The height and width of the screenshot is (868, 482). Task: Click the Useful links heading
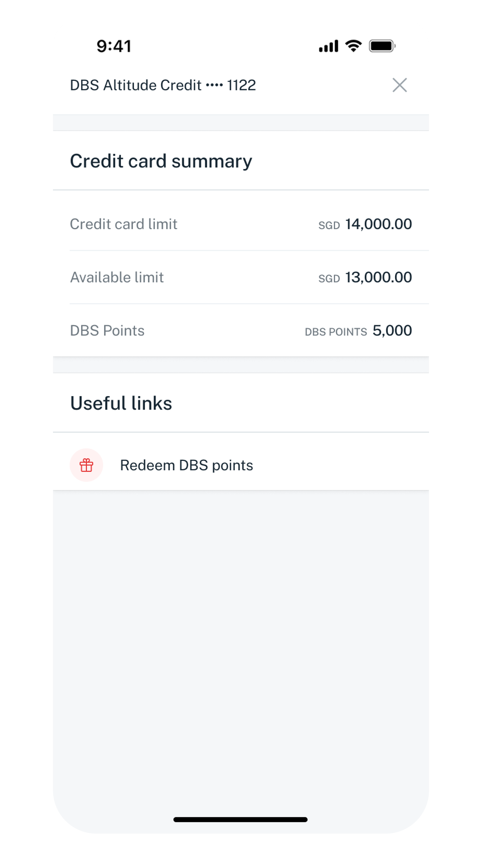pos(121,403)
